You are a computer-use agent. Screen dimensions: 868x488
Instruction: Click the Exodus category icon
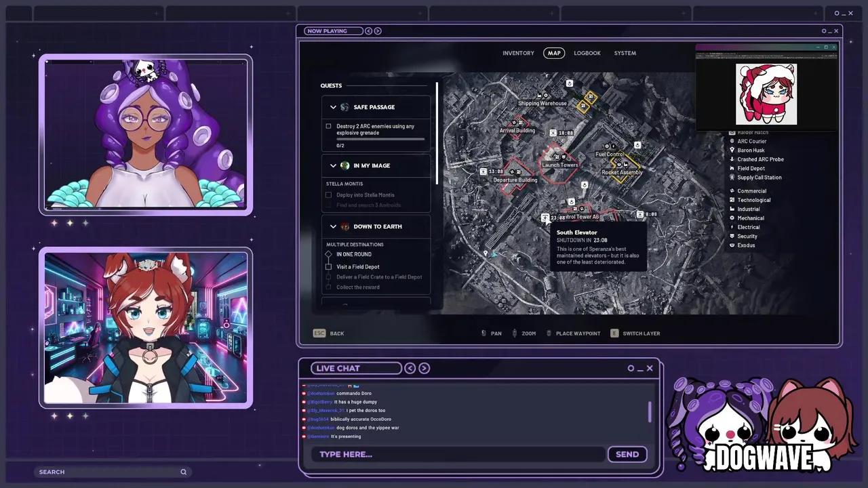732,245
